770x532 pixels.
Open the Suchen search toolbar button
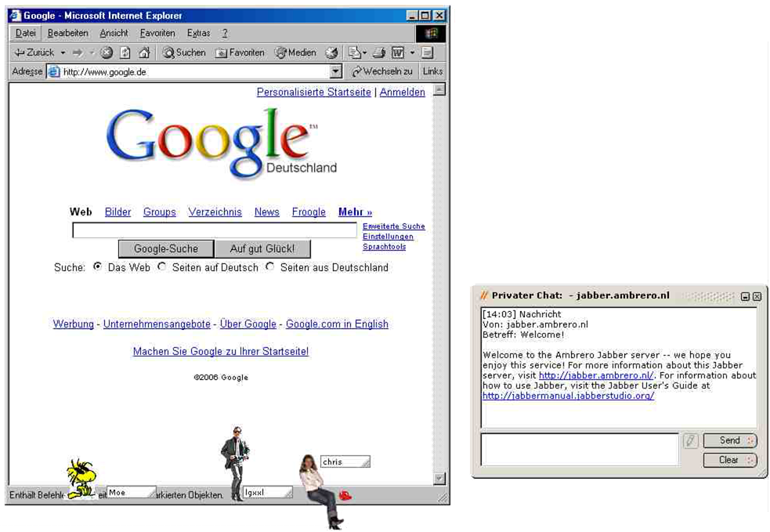coord(183,52)
